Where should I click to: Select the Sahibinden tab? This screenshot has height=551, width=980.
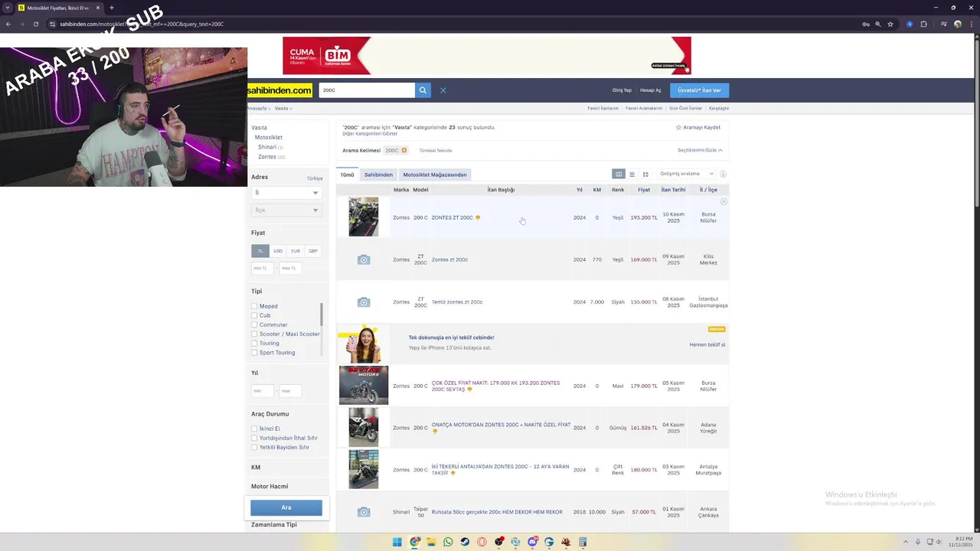[378, 174]
